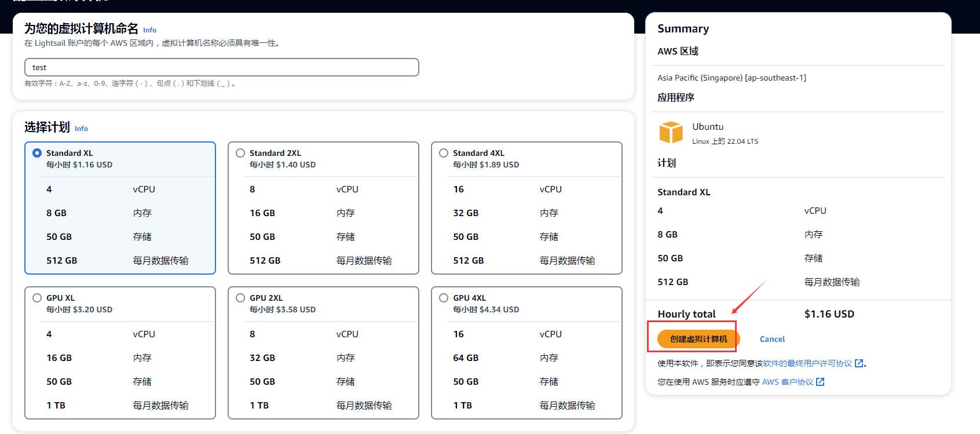Click the virtual computer name field containing test
Screen dimensions: 980x434
(221, 67)
